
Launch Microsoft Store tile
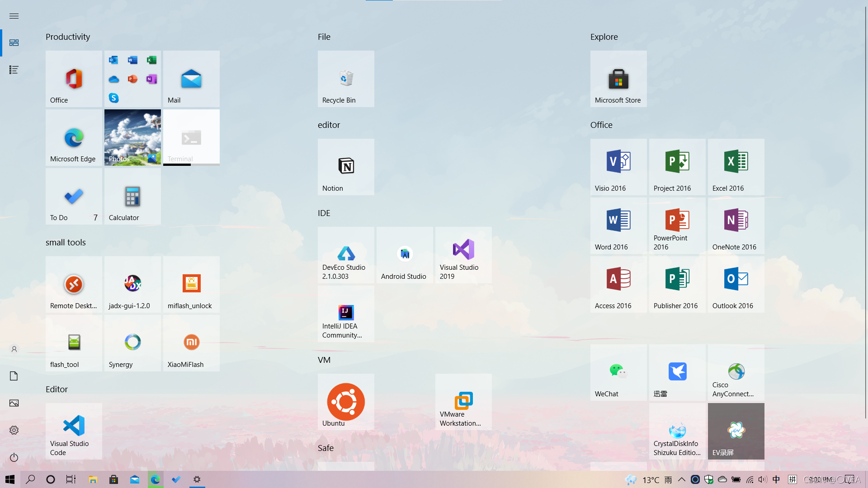(x=618, y=79)
